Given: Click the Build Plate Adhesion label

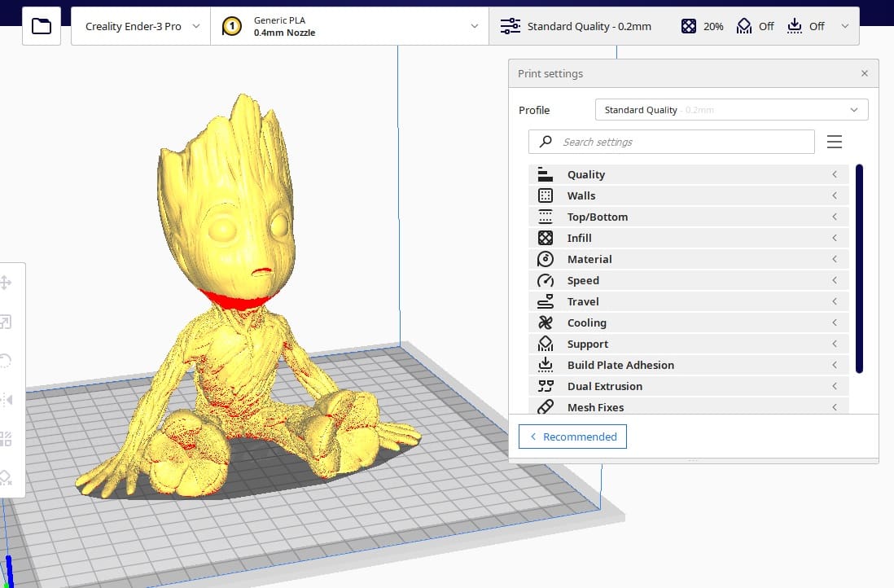Looking at the screenshot, I should click(620, 365).
